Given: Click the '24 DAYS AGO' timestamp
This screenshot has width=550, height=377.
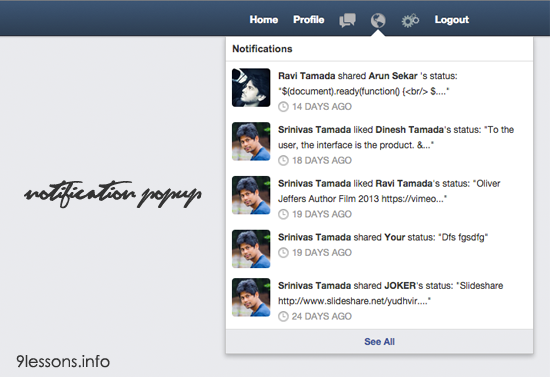Looking at the screenshot, I should (x=322, y=317).
